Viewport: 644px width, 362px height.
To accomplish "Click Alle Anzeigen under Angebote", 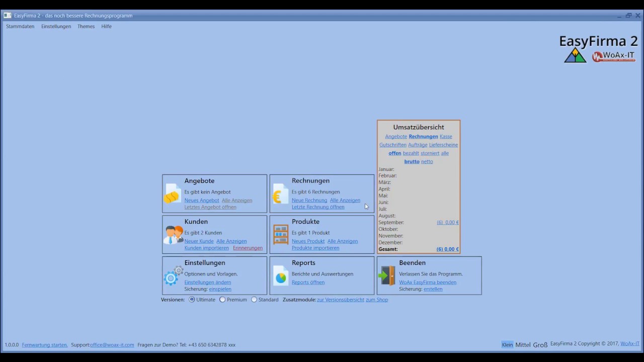I will pos(237,201).
